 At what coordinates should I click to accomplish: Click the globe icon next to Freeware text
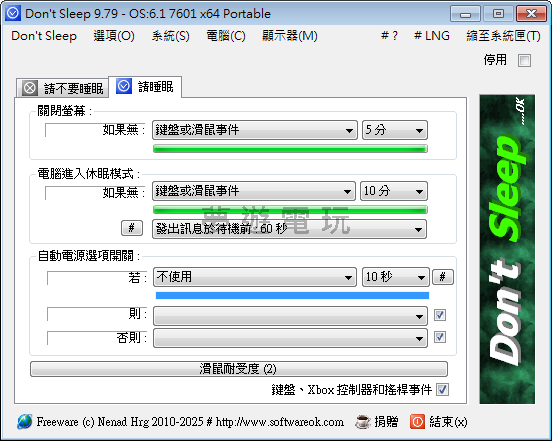25,421
